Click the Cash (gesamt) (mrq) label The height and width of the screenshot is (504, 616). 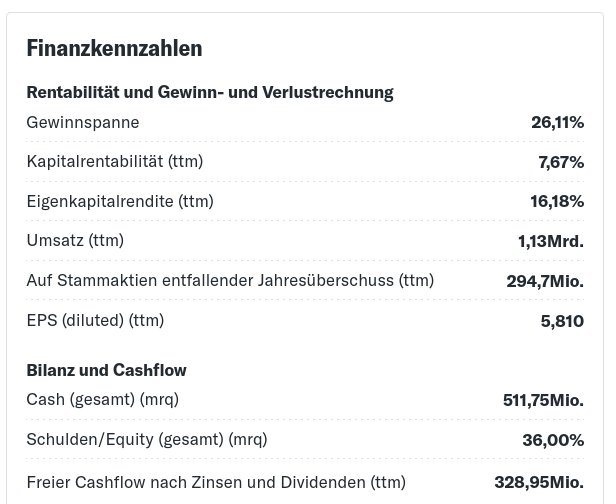point(102,399)
